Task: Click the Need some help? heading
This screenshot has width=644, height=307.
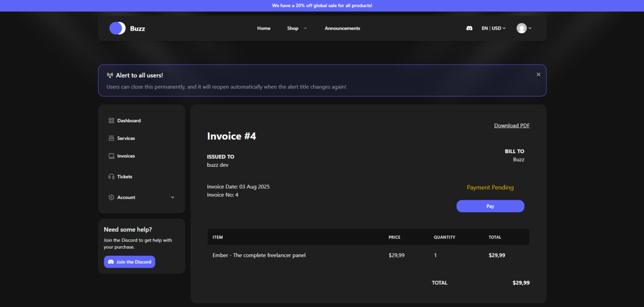Action: tap(128, 230)
